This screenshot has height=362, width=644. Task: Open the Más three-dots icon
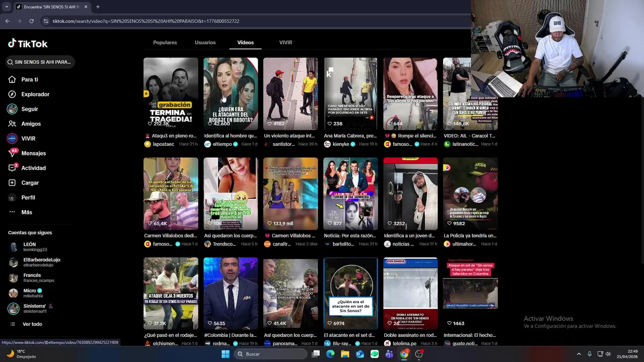[12, 212]
